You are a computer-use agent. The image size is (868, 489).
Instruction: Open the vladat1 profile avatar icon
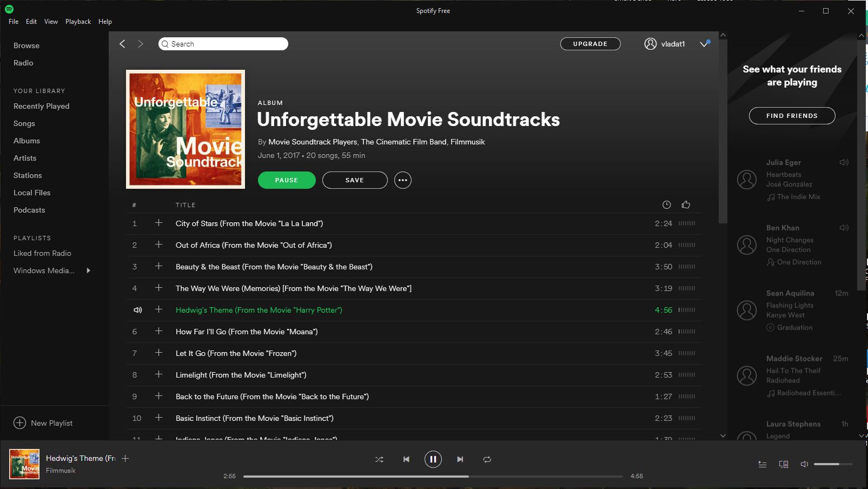coord(651,44)
